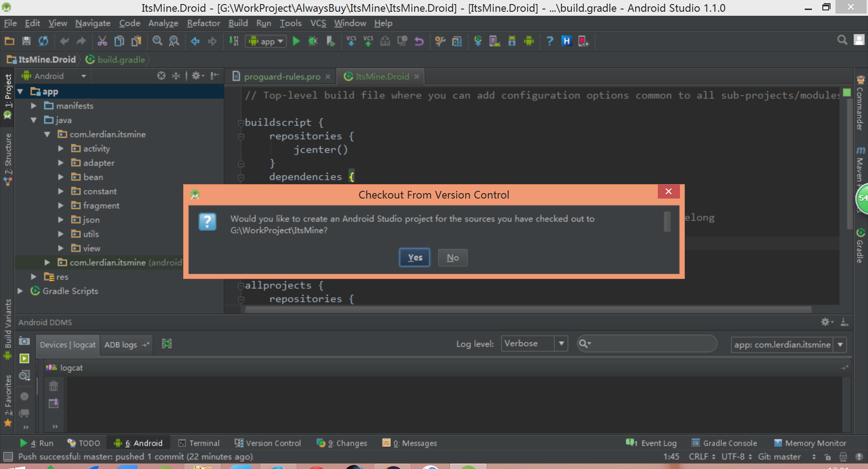Collapse the java folder
Image resolution: width=868 pixels, height=469 pixels.
[33, 120]
